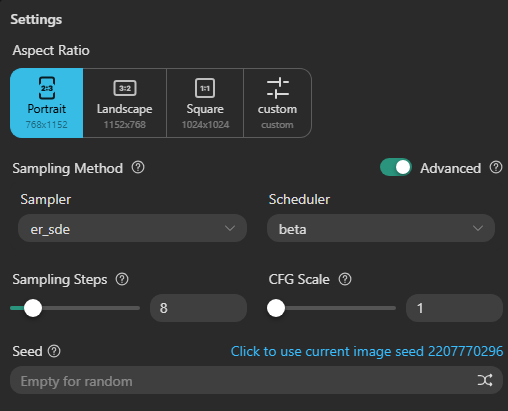The width and height of the screenshot is (508, 411).
Task: Use current image seed 2207770296 link
Action: (x=367, y=351)
